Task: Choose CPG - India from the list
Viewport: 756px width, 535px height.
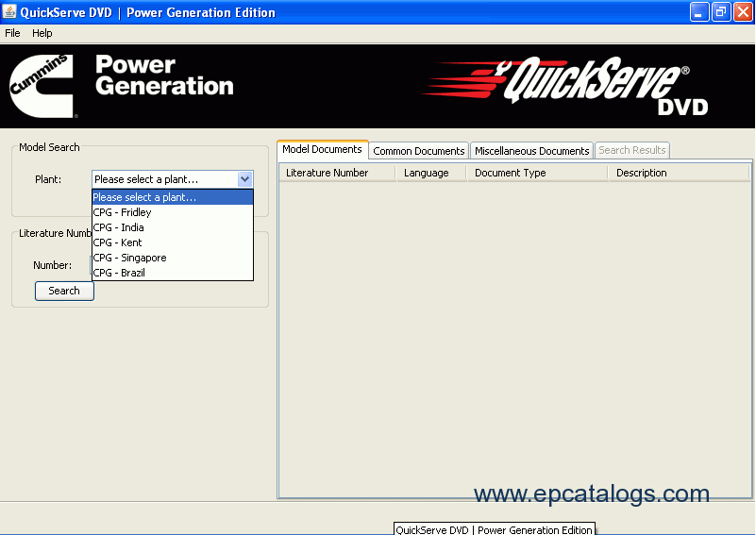Action: (173, 227)
